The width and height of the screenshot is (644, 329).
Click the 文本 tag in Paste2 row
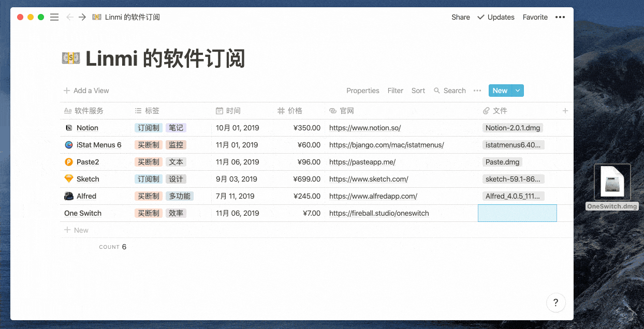(x=176, y=162)
